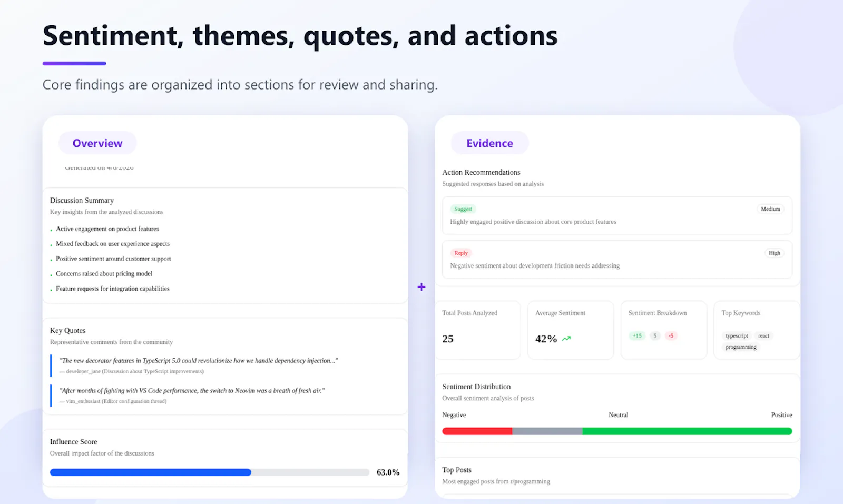Image resolution: width=843 pixels, height=504 pixels.
Task: Click the 63.0% influence score value
Action: [x=388, y=472]
